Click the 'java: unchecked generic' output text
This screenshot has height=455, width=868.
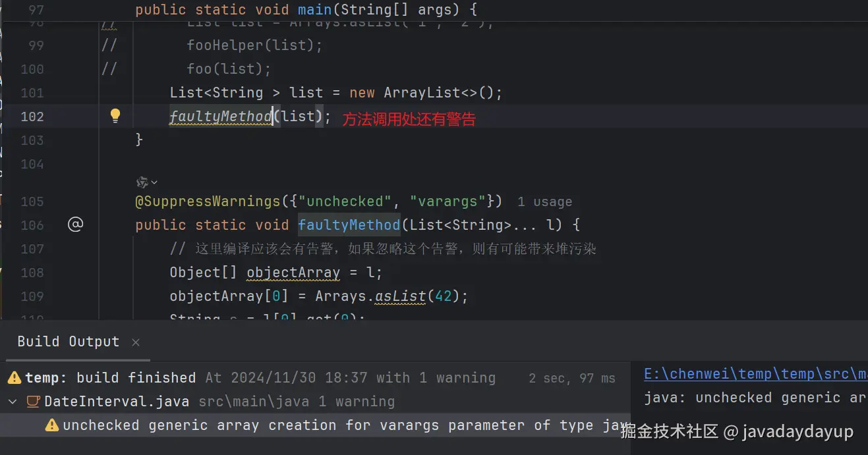tap(755, 398)
